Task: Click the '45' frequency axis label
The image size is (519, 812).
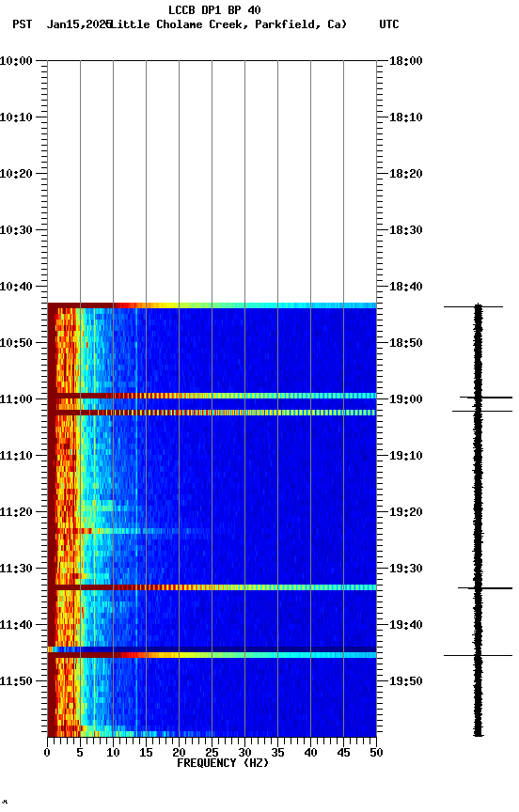Action: [343, 753]
